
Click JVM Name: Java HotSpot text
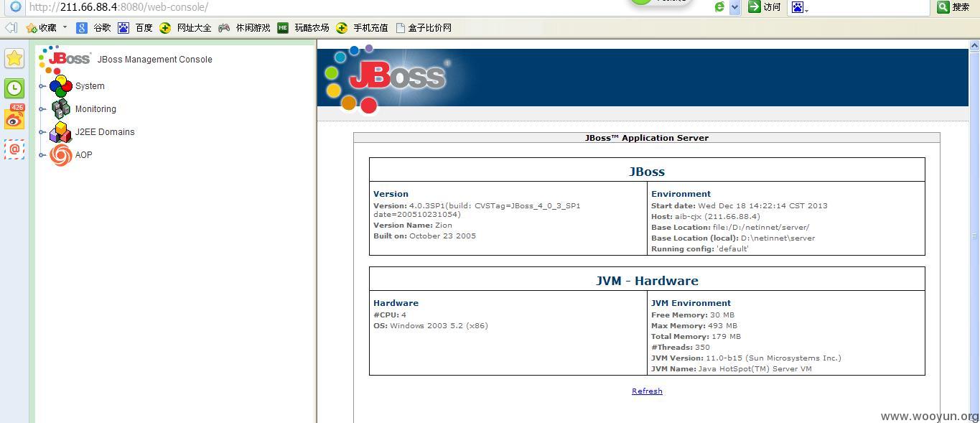(x=732, y=368)
